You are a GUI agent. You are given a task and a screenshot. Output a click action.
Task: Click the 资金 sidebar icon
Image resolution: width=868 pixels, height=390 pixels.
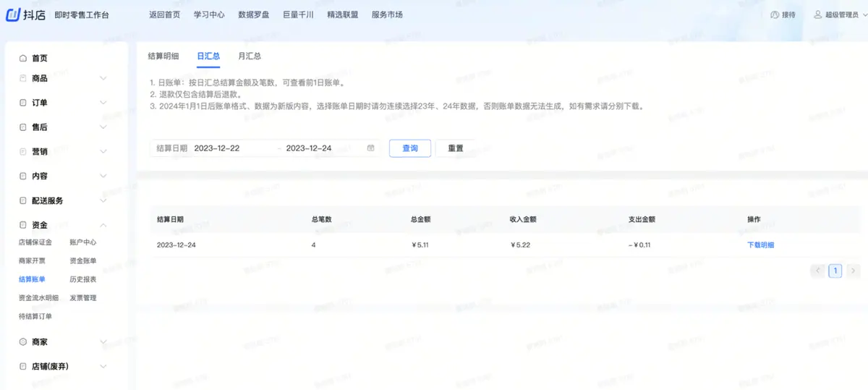click(x=23, y=225)
